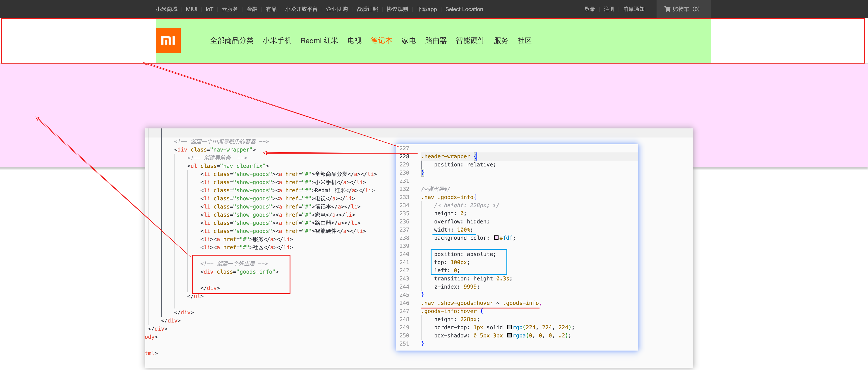Click the 协议规则 link

[x=397, y=9]
